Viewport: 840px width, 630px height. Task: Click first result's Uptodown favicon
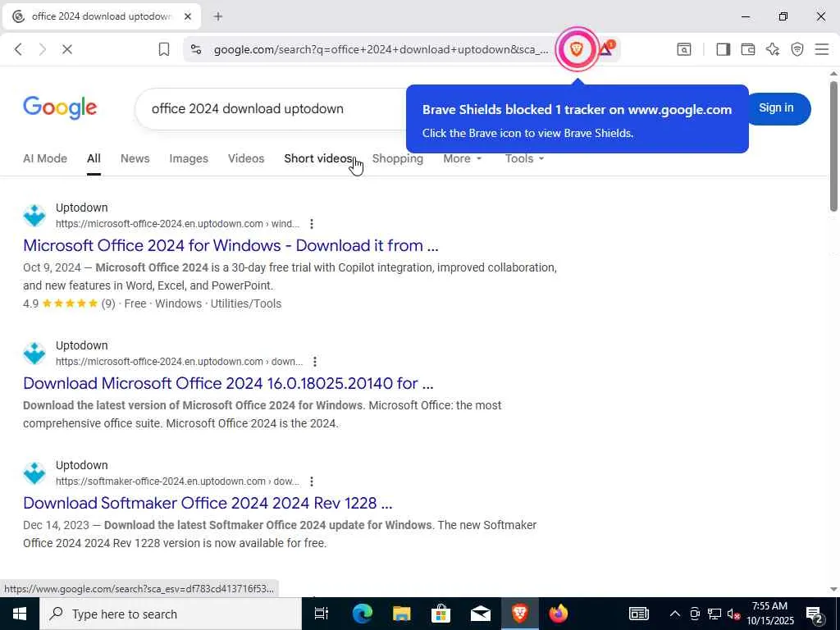coord(34,216)
